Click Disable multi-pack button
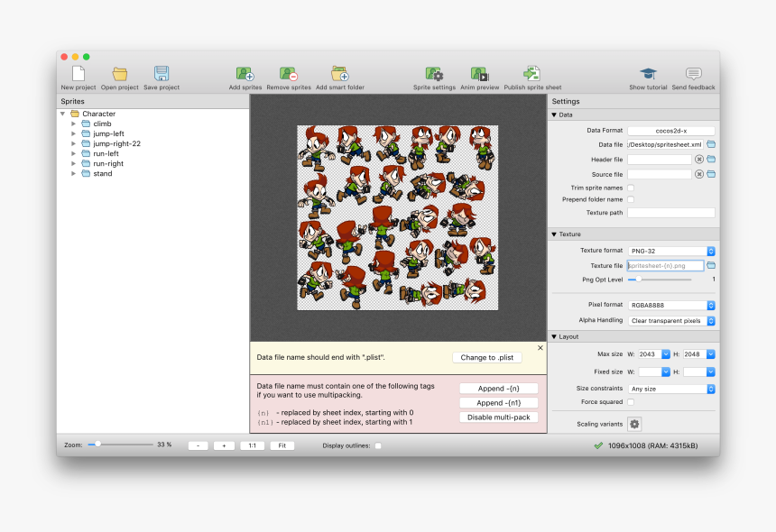The image size is (776, 532). (x=498, y=417)
